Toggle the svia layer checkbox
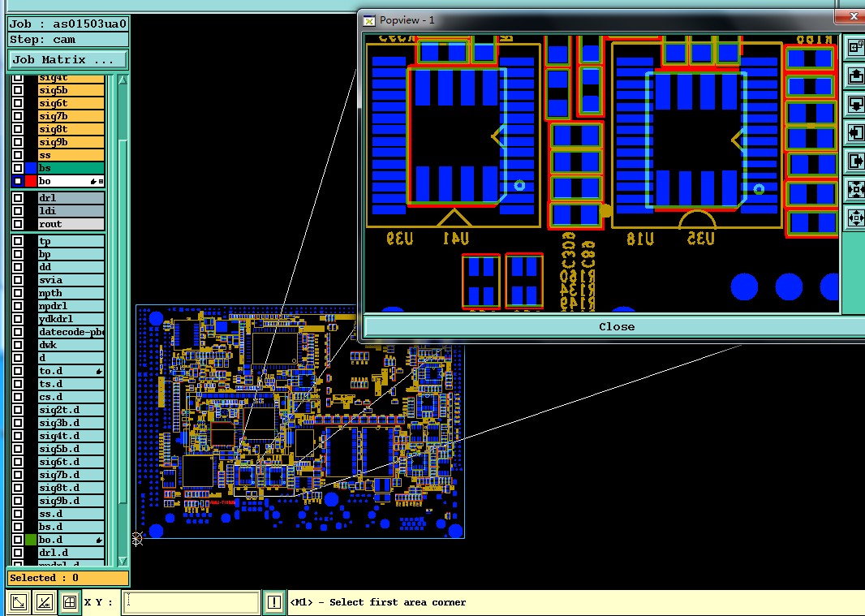The image size is (865, 616). point(18,280)
